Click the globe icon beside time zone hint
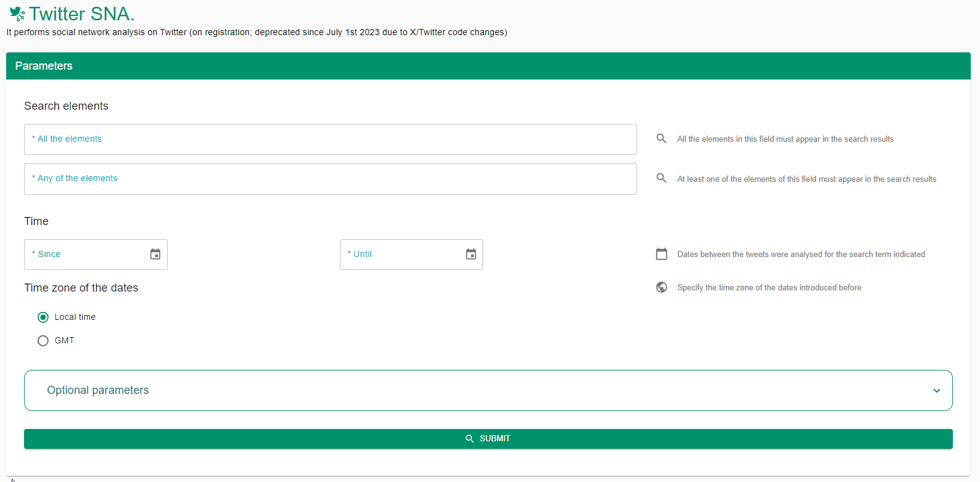Viewport: 980px width, 482px height. click(x=662, y=287)
